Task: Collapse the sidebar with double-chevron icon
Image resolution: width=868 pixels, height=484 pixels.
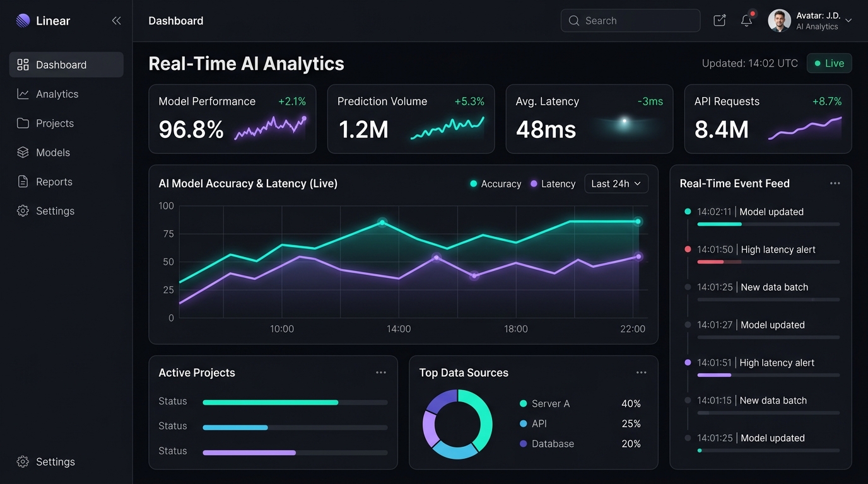Action: pos(116,21)
